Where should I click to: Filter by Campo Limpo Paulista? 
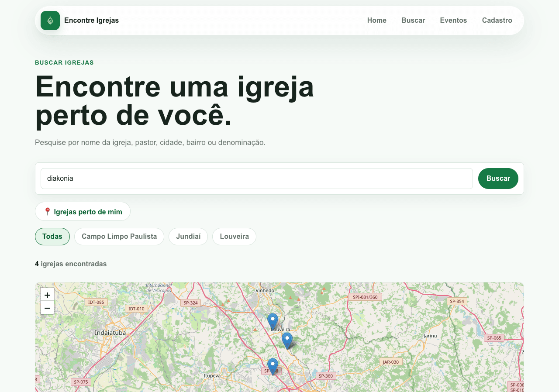tap(119, 237)
